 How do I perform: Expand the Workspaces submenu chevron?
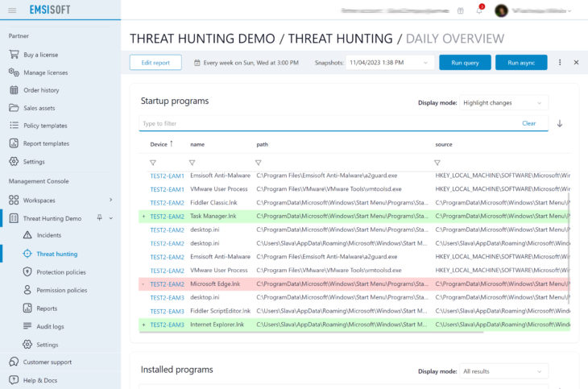[x=110, y=200]
